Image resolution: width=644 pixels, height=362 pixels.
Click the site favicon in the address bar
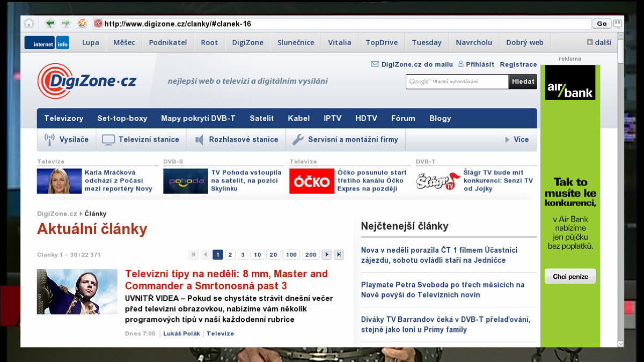coord(98,24)
